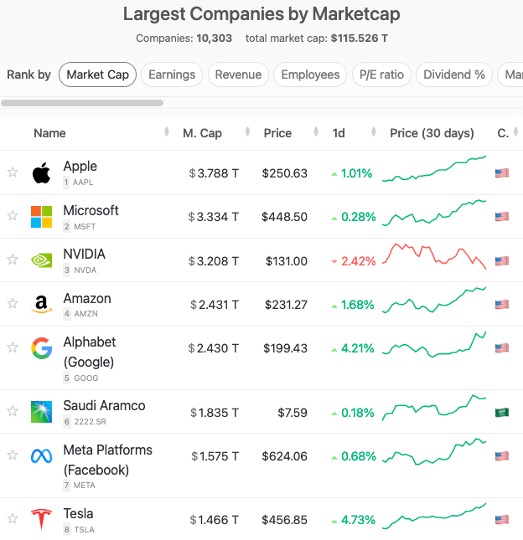The image size is (523, 540).
Task: Rank companies by Revenue
Action: [238, 74]
